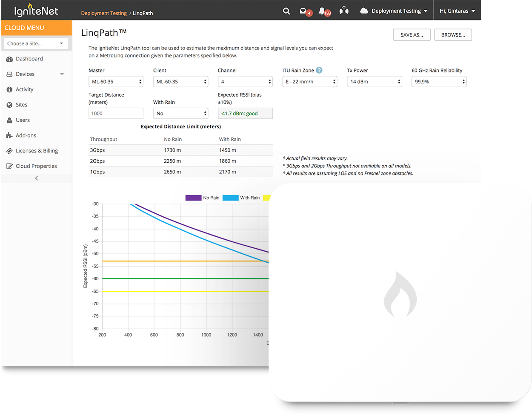Click the Dashboard palette icon

click(x=9, y=59)
